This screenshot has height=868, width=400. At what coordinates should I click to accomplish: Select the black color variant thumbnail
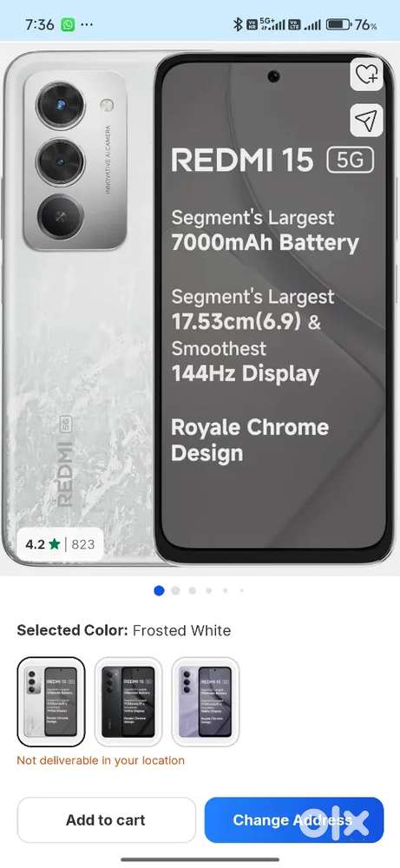(128, 702)
